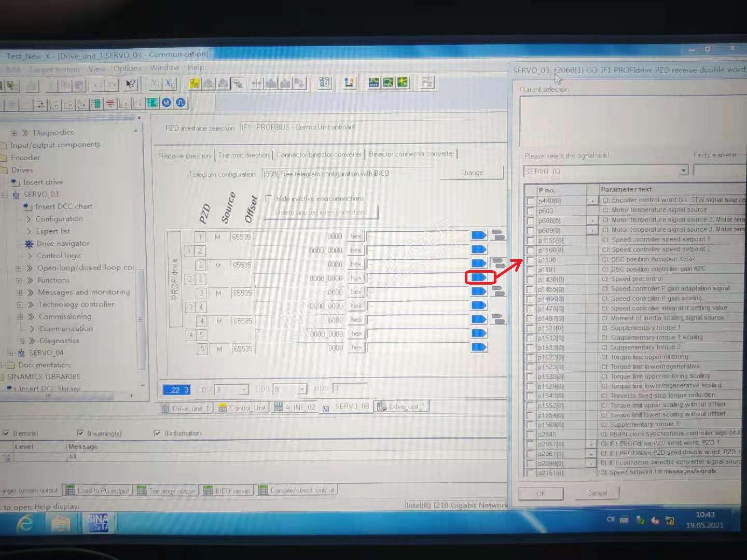Check the p1155[0] Speed controller setpoint 1
The height and width of the screenshot is (560, 747).
(530, 240)
